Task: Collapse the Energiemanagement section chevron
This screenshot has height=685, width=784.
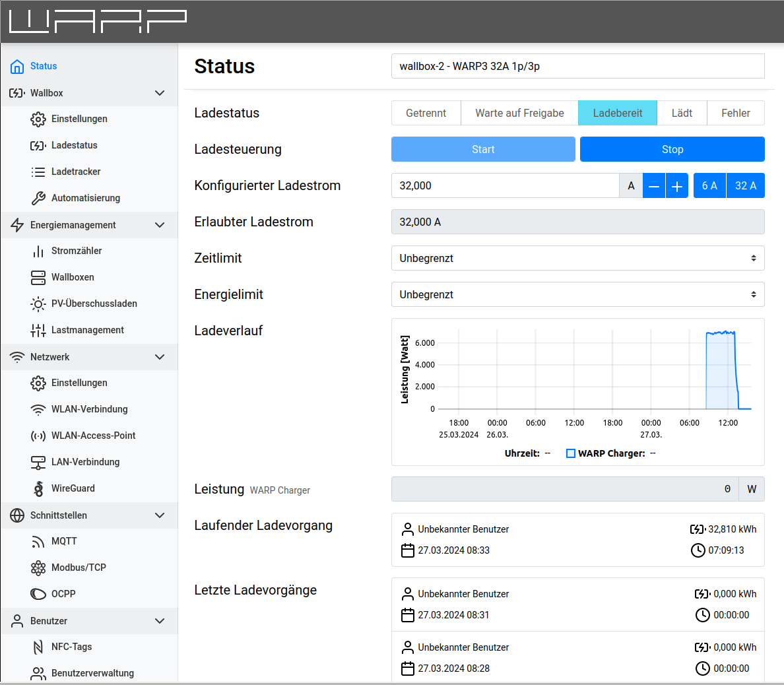Action: point(160,225)
